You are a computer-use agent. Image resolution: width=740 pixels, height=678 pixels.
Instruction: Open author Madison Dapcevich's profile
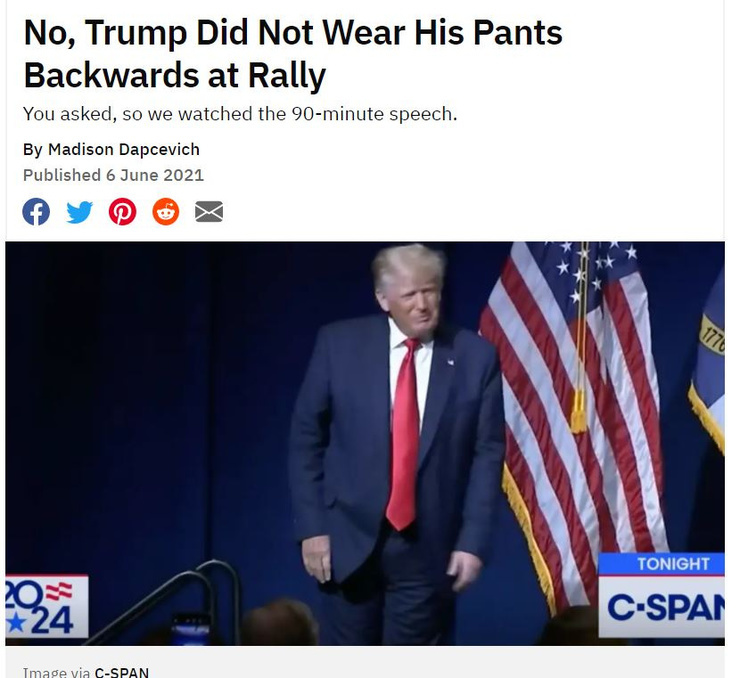point(124,150)
